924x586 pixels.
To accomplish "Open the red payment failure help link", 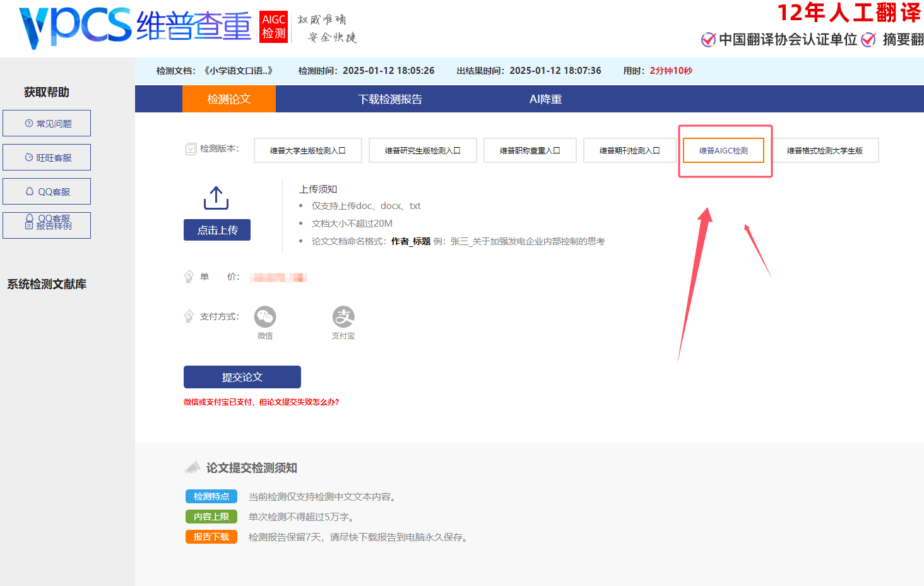I will (261, 402).
